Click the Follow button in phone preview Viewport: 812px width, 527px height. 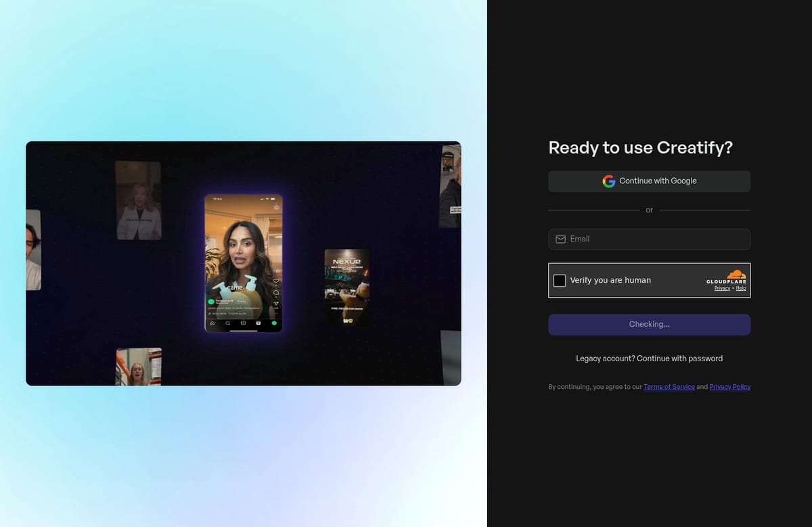click(x=242, y=301)
